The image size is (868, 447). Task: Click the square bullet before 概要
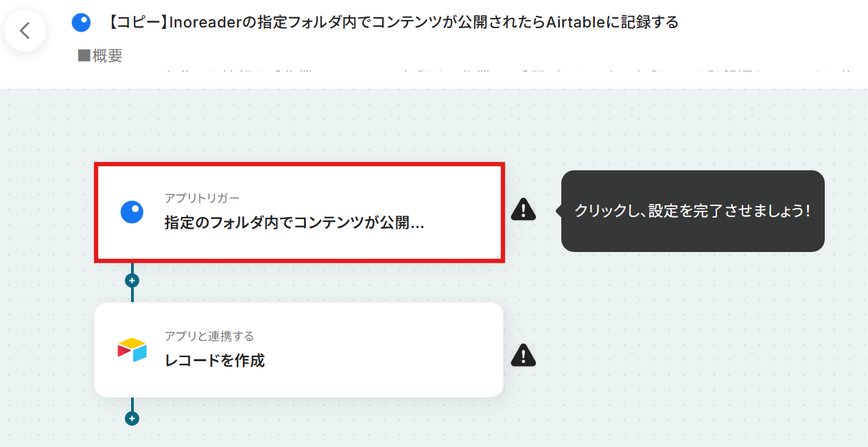[84, 56]
